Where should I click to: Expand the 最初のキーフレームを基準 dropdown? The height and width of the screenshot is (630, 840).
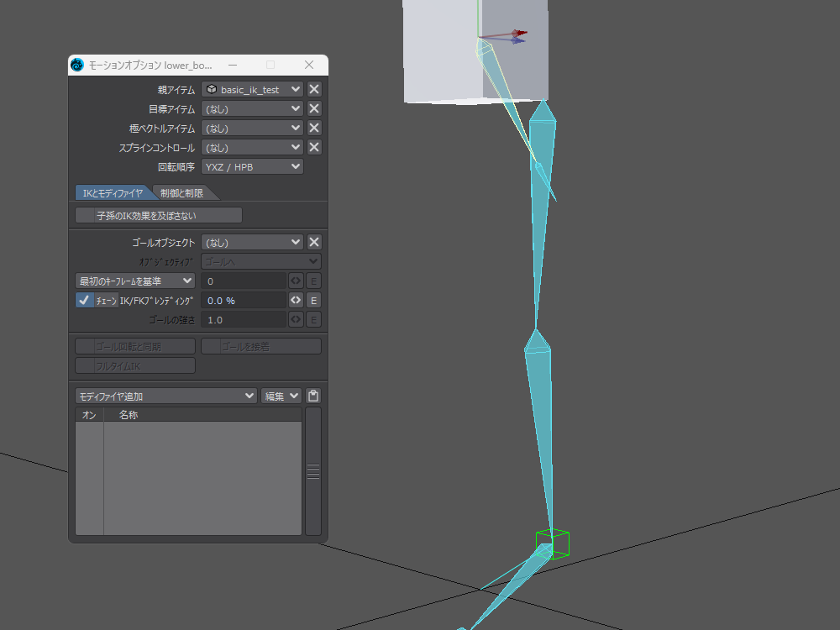(135, 281)
